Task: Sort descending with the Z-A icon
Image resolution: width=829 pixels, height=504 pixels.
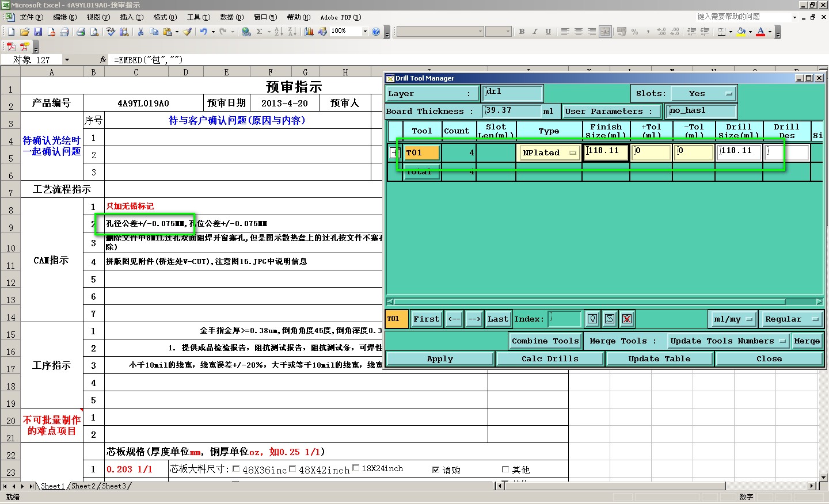Action: (292, 32)
